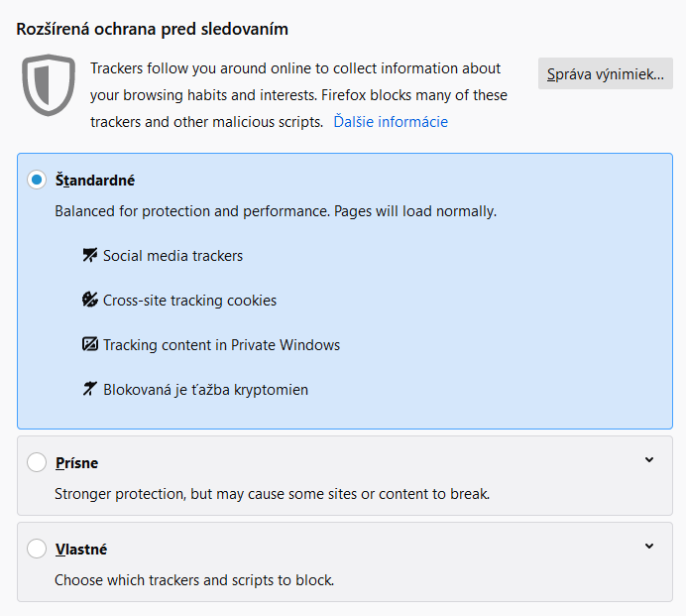Expand the Prísne section chevron
This screenshot has height=616, width=686.
pos(649,460)
